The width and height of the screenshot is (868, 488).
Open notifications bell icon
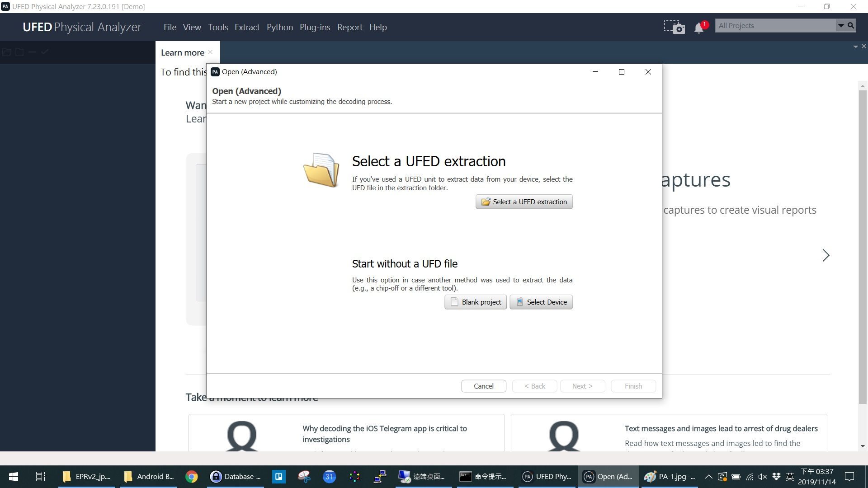coord(700,27)
